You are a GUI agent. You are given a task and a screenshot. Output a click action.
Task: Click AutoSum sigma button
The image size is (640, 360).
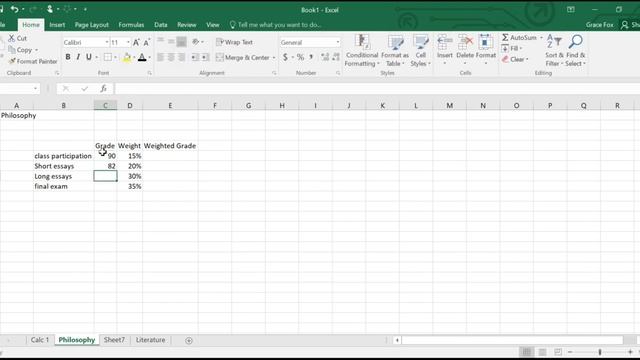[519, 38]
